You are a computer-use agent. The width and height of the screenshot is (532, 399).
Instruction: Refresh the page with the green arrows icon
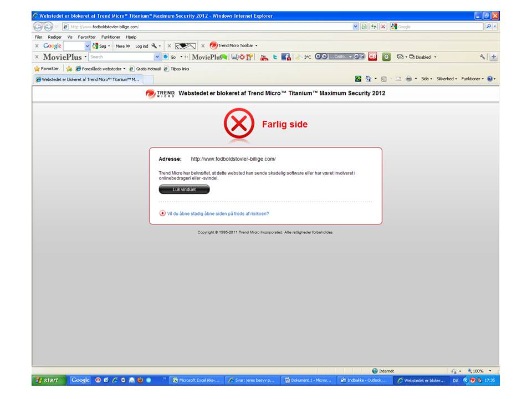pyautogui.click(x=374, y=27)
